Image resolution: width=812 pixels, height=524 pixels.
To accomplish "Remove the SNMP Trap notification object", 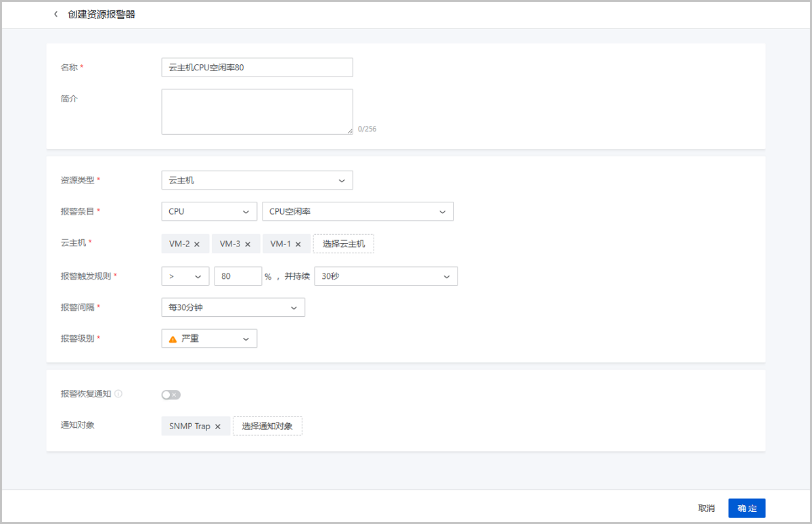I will pyautogui.click(x=218, y=426).
